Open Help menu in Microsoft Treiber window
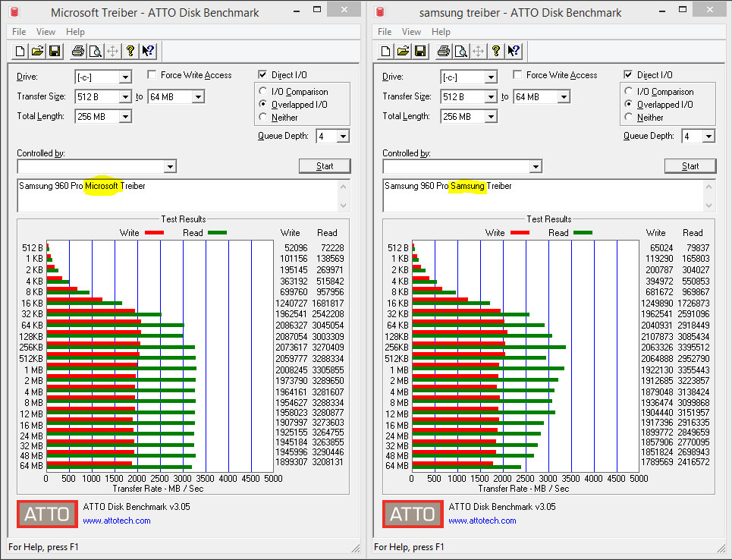 (x=75, y=32)
